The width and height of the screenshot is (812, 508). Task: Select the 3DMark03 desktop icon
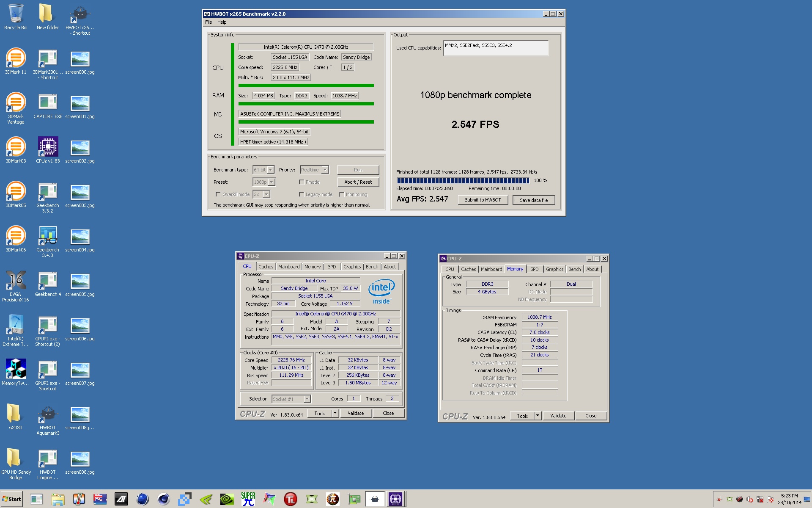point(16,150)
